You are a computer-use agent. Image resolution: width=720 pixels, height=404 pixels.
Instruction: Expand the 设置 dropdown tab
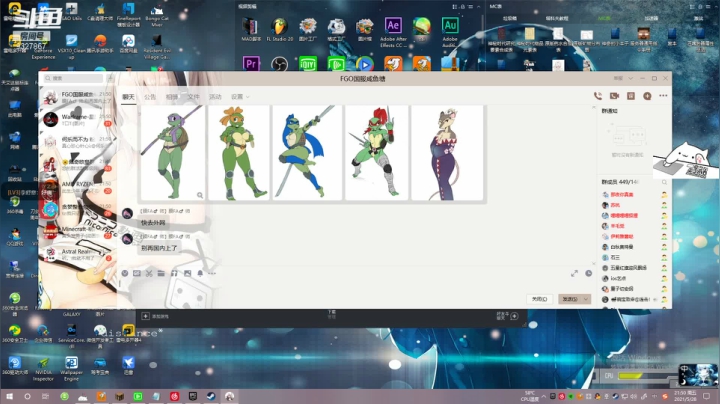[240, 97]
